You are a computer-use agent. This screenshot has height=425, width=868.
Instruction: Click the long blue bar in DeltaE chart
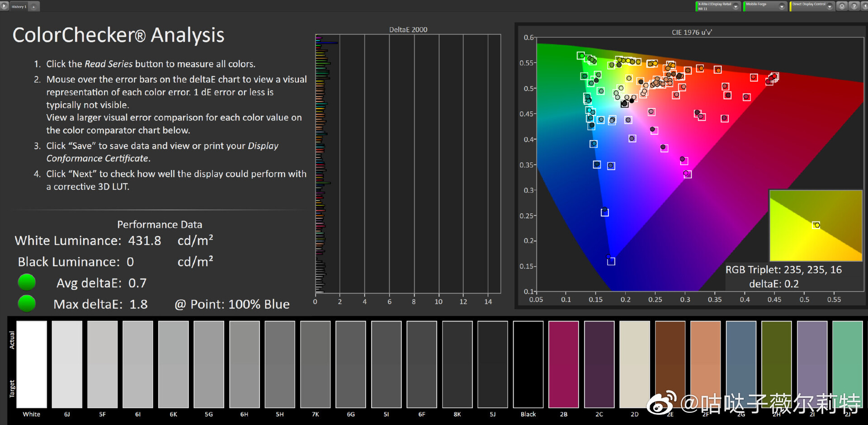[x=327, y=43]
